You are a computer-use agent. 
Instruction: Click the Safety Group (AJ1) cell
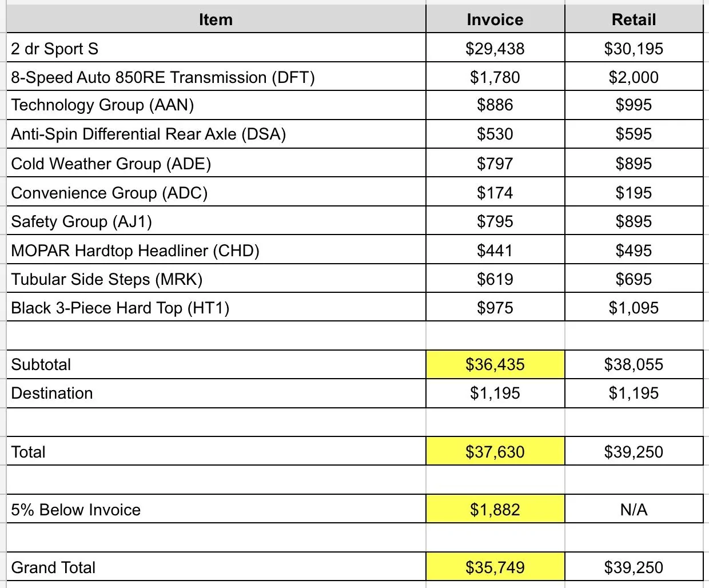[216, 221]
